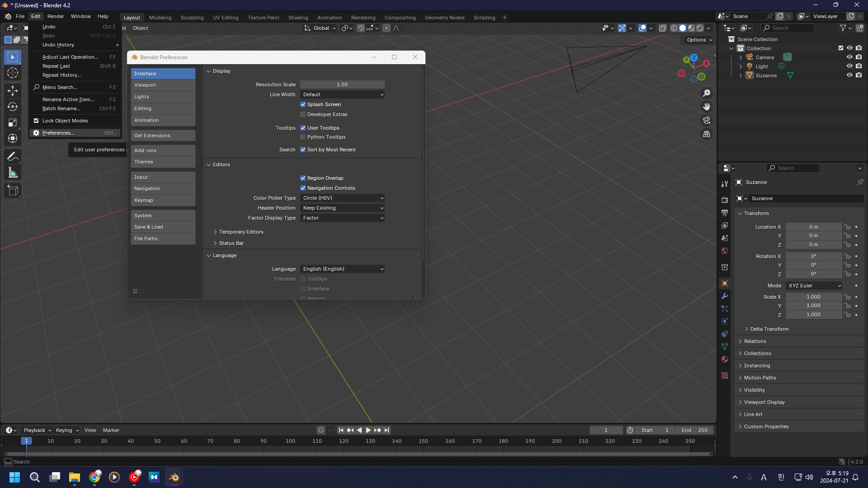Click the outliner Search field
868x488 pixels.
tap(788, 28)
